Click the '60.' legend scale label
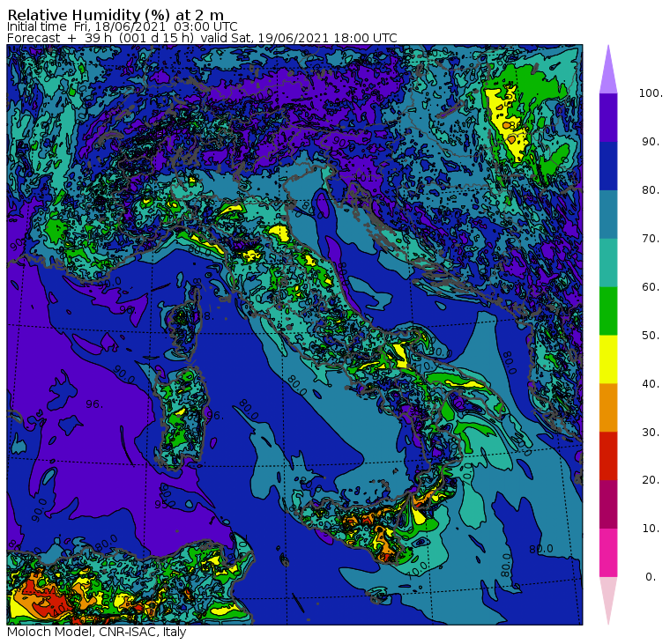670x644 pixels. pos(651,287)
